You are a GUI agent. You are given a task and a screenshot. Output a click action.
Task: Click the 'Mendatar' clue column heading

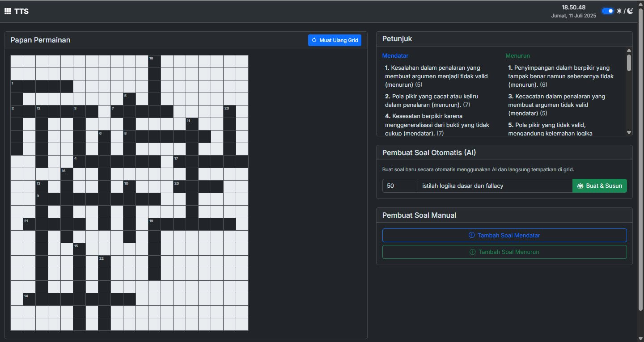click(x=395, y=56)
